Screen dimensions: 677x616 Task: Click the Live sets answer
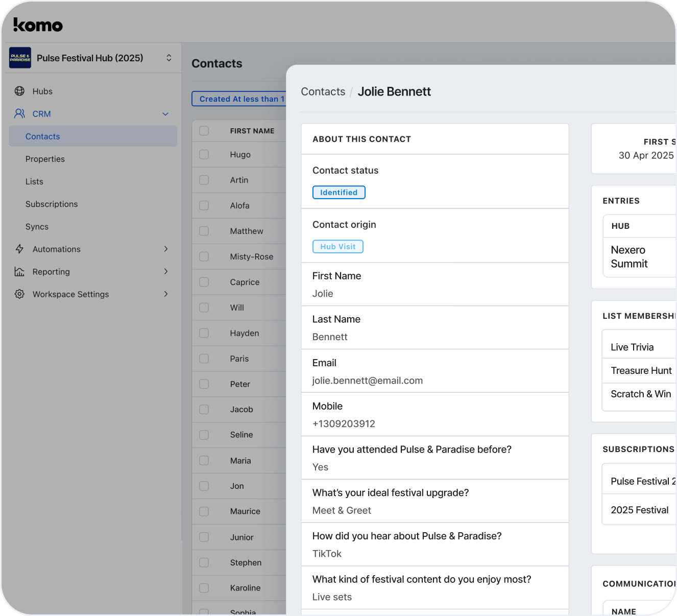(332, 597)
